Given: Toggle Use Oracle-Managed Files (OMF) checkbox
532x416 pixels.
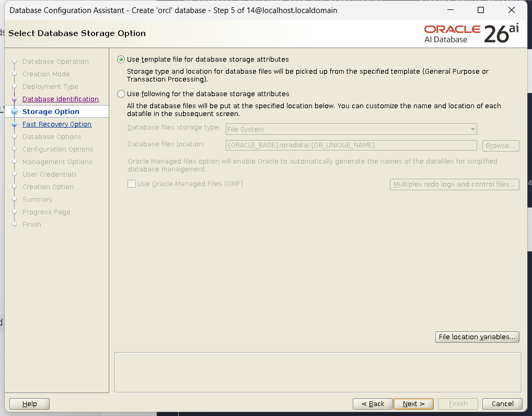Looking at the screenshot, I should 131,184.
